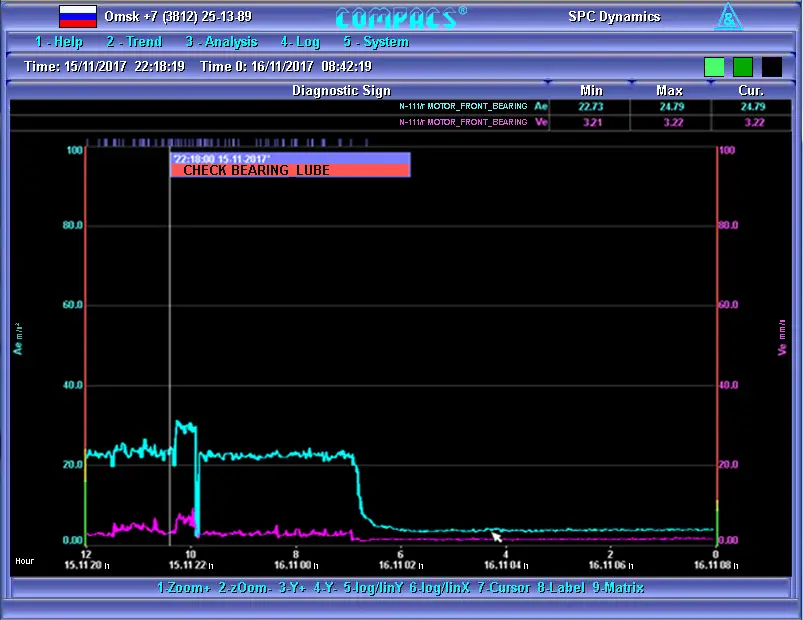The height and width of the screenshot is (620, 803).
Task: Open the 9-Matrix view
Action: click(616, 588)
